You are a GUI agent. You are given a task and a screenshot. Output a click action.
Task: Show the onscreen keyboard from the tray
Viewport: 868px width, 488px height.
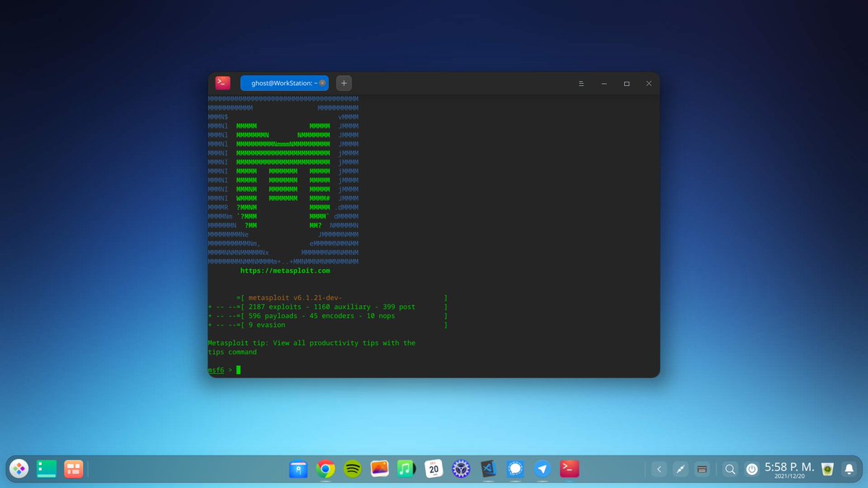coord(701,468)
